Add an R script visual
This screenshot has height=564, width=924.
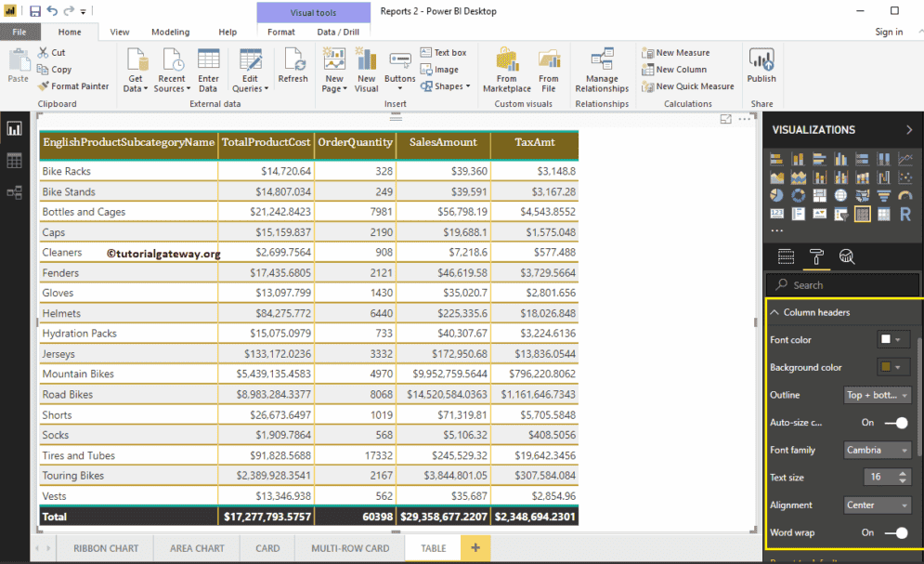(x=905, y=214)
